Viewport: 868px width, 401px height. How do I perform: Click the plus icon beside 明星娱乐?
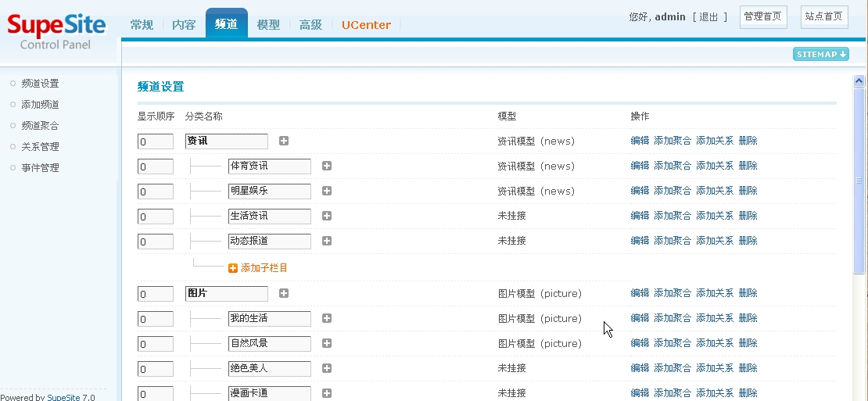coord(327,191)
